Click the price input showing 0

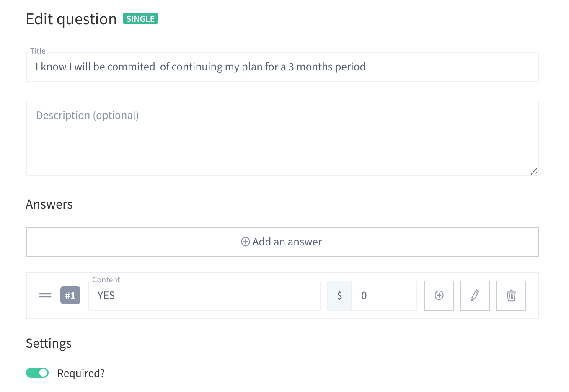tap(384, 296)
